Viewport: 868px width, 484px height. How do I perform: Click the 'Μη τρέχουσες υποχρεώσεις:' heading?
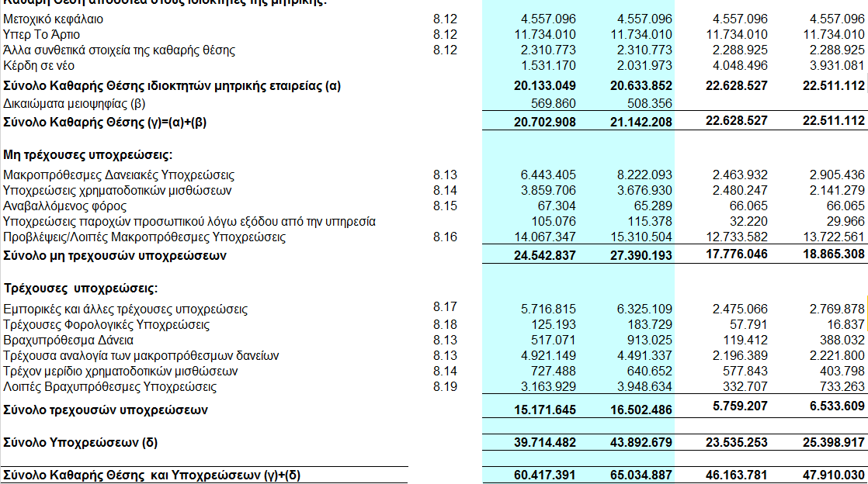(88, 155)
